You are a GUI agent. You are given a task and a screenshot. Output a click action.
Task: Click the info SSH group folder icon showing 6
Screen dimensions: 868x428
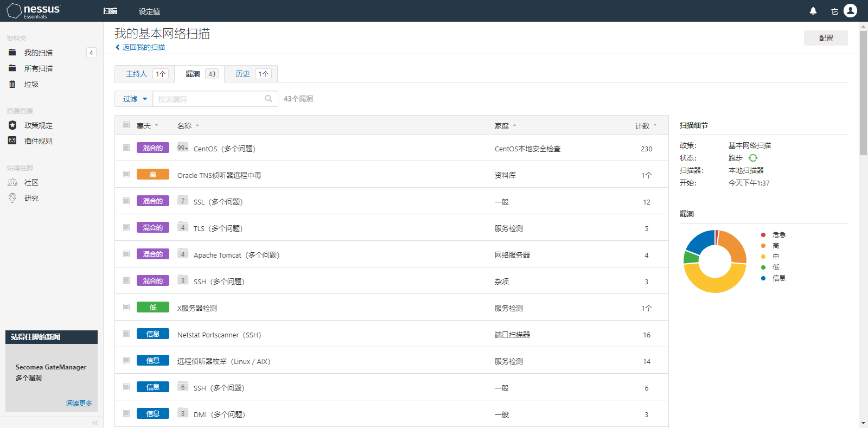click(x=183, y=386)
